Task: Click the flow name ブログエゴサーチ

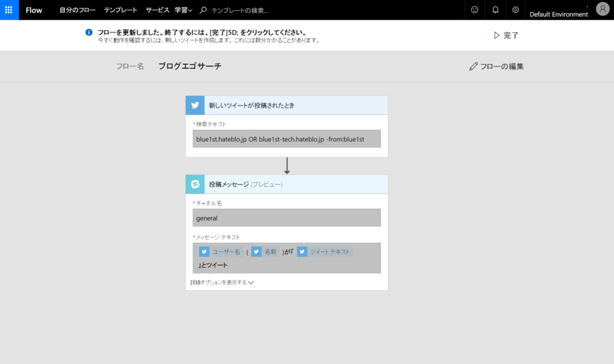Action: pyautogui.click(x=190, y=66)
